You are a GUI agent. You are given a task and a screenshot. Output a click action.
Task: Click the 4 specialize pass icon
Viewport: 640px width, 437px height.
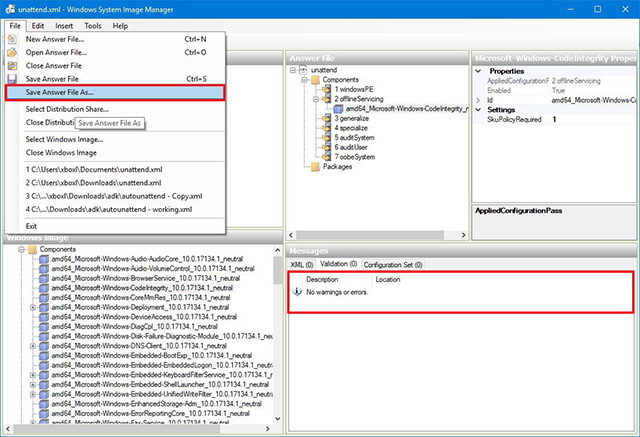(327, 128)
